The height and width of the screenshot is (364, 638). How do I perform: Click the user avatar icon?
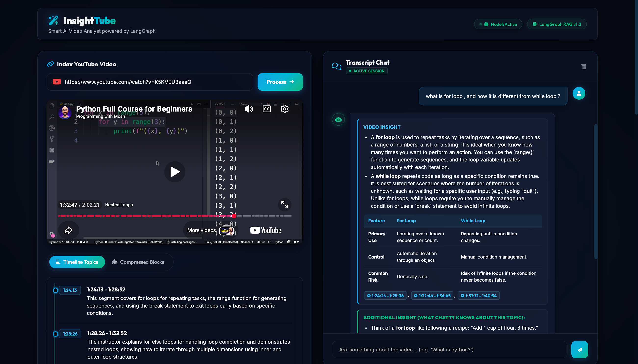point(579,93)
